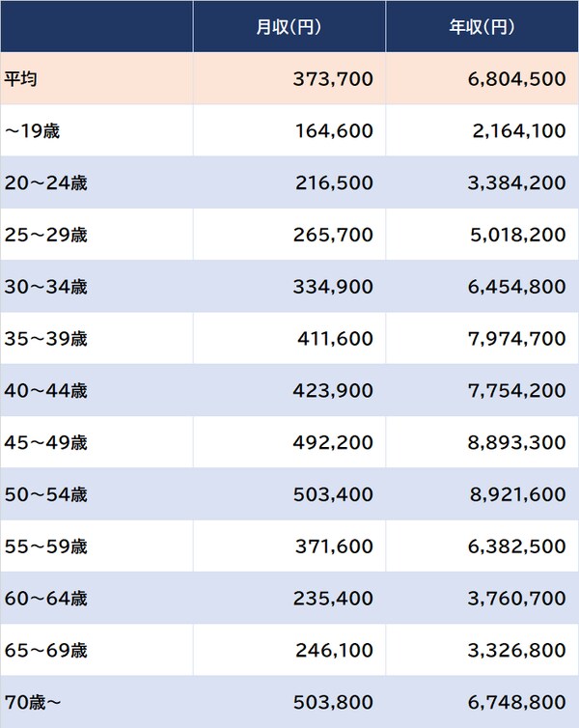Select the 70歳～ row label
579x728 pixels.
[33, 703]
